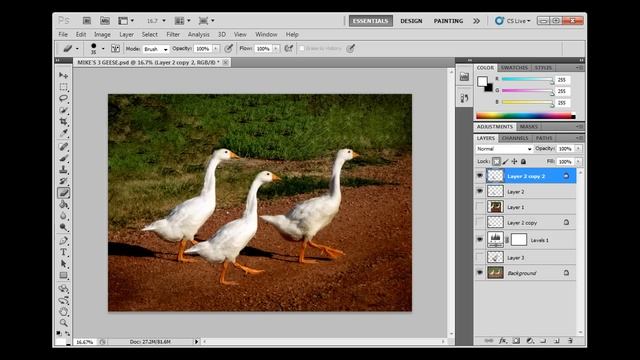
Task: Select the History Brush tool
Action: 63,181
